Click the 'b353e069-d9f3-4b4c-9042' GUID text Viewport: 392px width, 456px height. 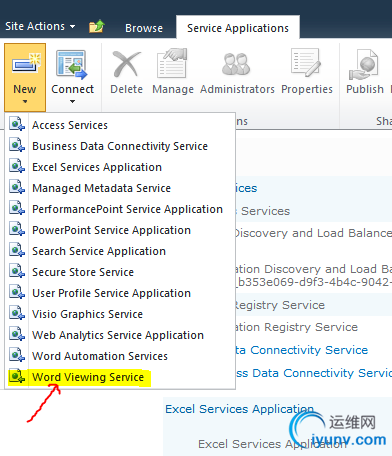coord(314,282)
